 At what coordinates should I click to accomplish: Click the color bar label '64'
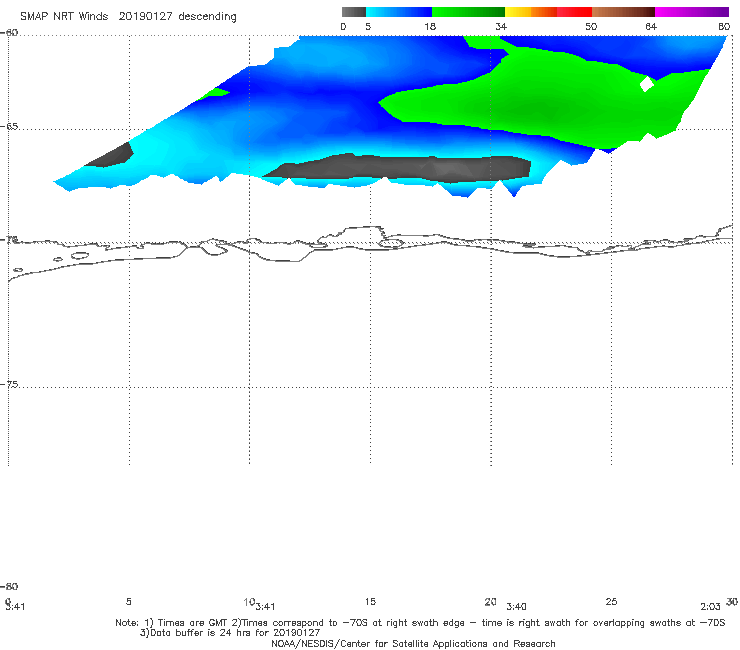coord(651,27)
